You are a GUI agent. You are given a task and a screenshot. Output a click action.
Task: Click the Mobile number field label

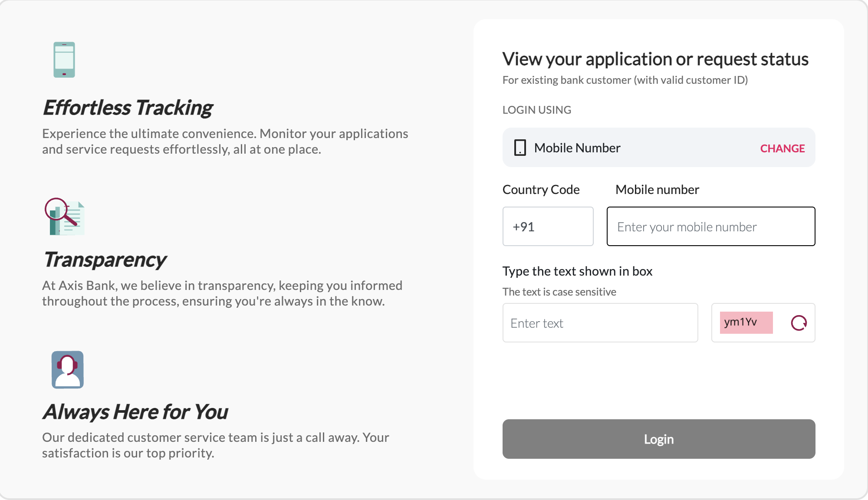[657, 190]
